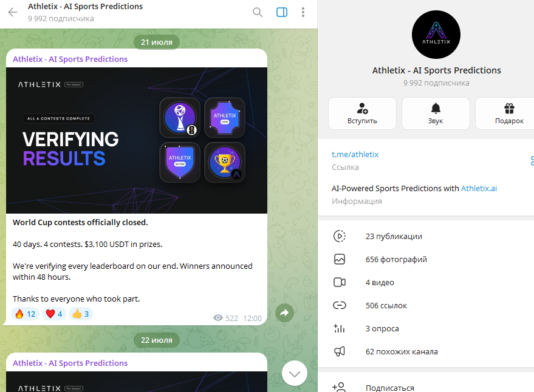Toggle the right info side panel
534x392 pixels.
[x=282, y=12]
